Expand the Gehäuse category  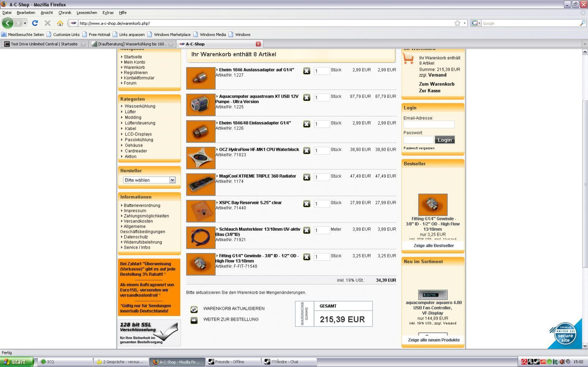[134, 145]
